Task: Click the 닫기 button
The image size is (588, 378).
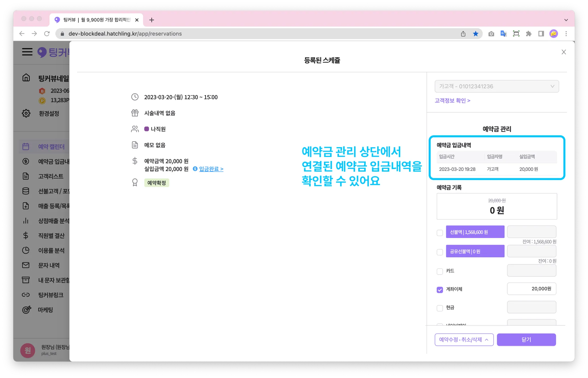Action: coord(526,340)
